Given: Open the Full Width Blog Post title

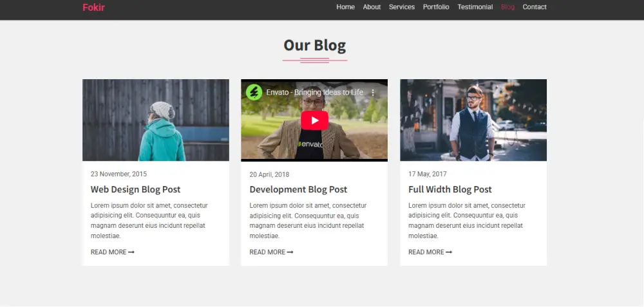Looking at the screenshot, I should click(450, 189).
